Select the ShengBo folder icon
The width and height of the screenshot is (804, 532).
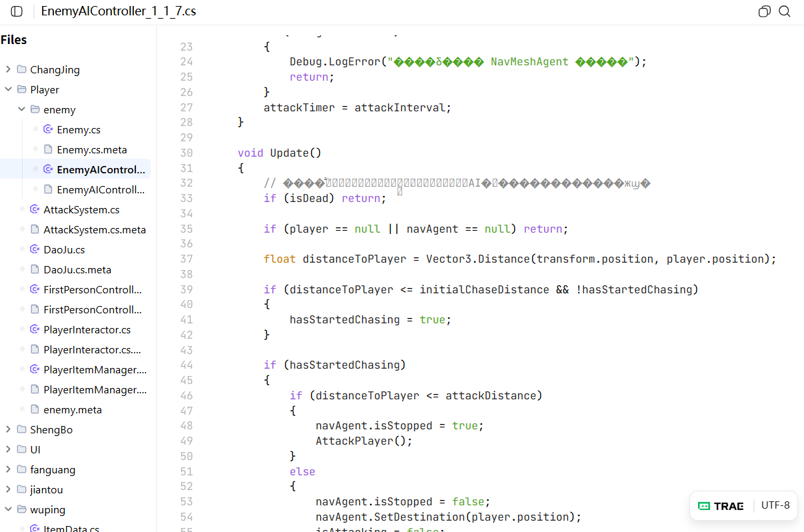coord(22,429)
